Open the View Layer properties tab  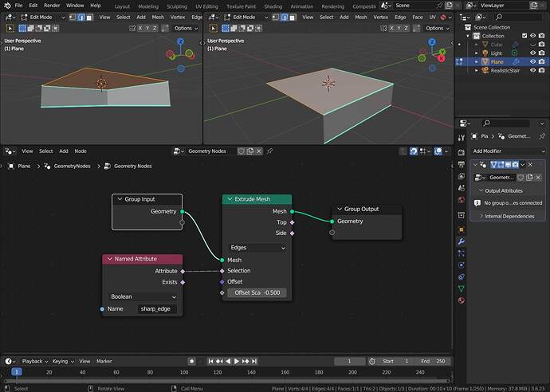pyautogui.click(x=462, y=176)
